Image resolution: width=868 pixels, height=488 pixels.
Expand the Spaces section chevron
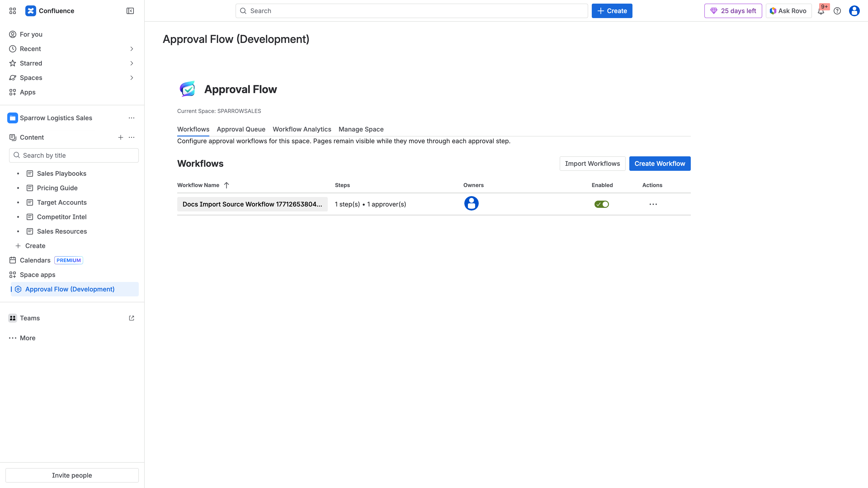coord(132,78)
